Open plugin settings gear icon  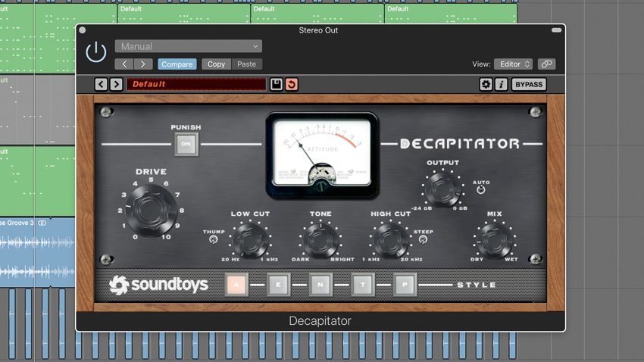[486, 84]
